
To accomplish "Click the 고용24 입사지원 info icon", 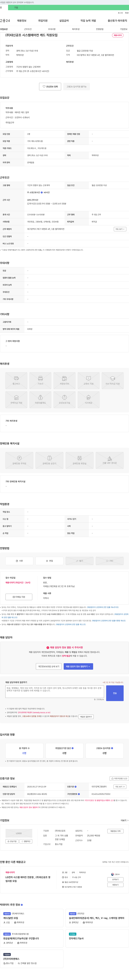I will 112,748.
